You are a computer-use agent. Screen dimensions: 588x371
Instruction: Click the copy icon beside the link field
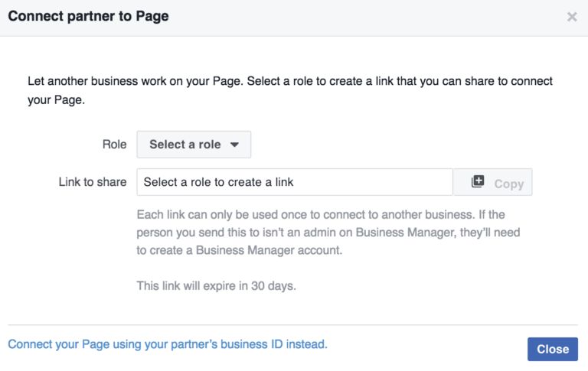(478, 182)
